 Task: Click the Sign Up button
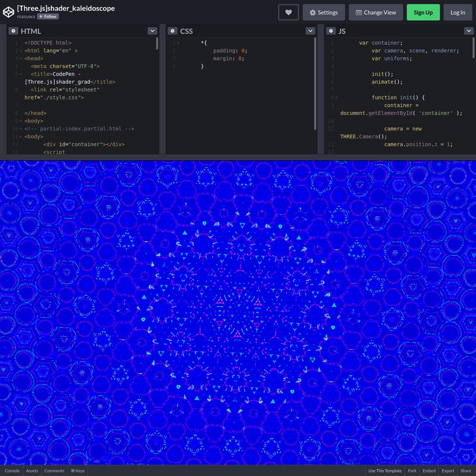(x=423, y=12)
